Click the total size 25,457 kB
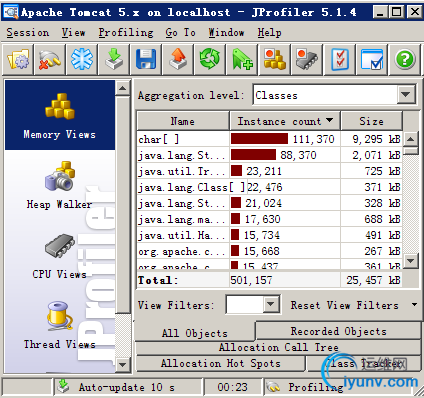 click(373, 280)
